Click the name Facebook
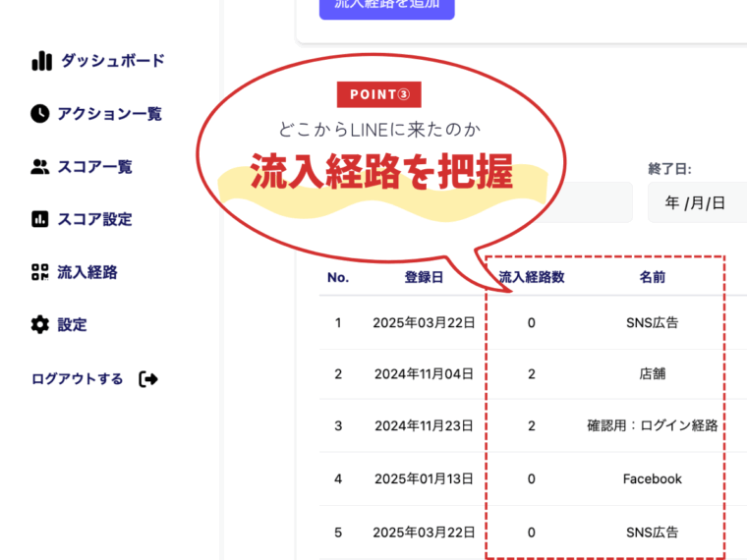This screenshot has width=747, height=560. (x=653, y=479)
